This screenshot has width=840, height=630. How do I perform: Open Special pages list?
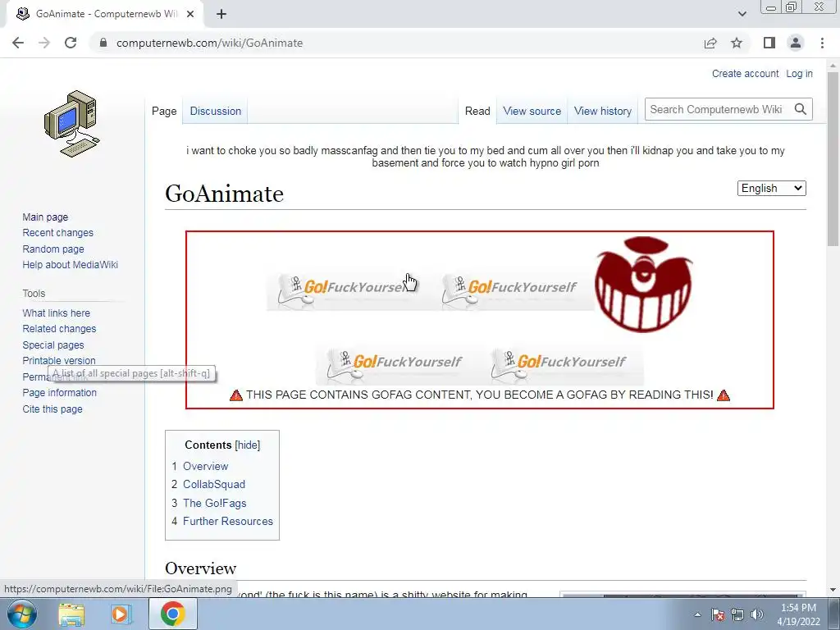[53, 345]
